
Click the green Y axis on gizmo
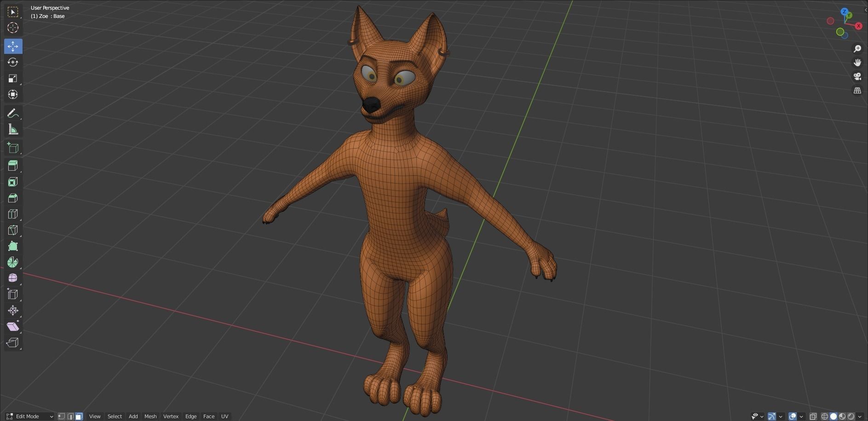coord(849,16)
